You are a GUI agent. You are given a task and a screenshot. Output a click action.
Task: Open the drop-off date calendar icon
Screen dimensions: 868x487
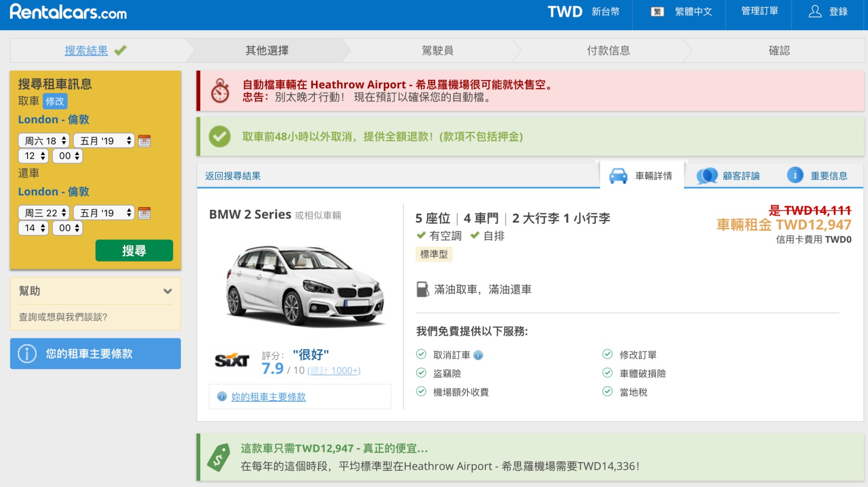coord(145,213)
